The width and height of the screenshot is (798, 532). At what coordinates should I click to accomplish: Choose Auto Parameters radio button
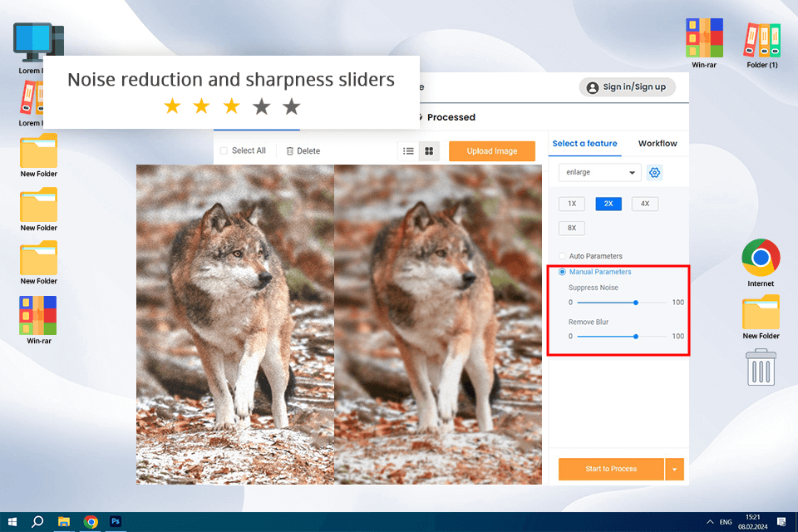(x=562, y=256)
